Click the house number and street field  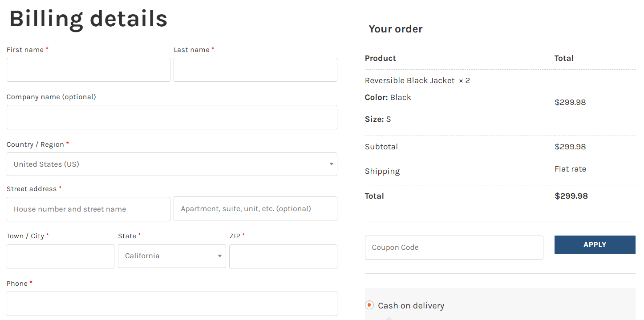coord(88,208)
